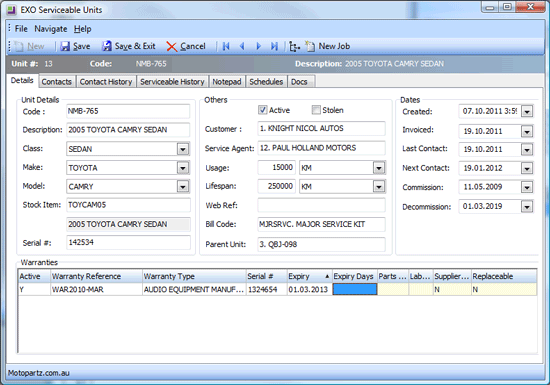Image resolution: width=550 pixels, height=385 pixels.
Task: Switch to the Contact History tab
Action: (106, 82)
